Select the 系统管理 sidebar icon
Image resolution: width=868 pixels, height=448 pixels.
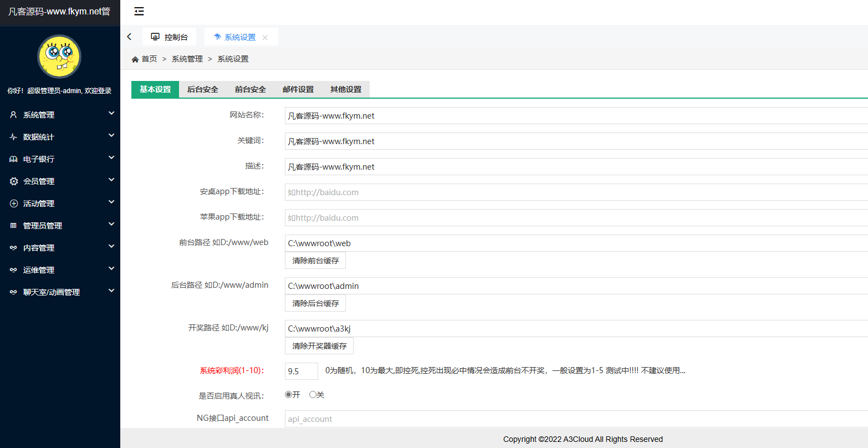tap(12, 115)
